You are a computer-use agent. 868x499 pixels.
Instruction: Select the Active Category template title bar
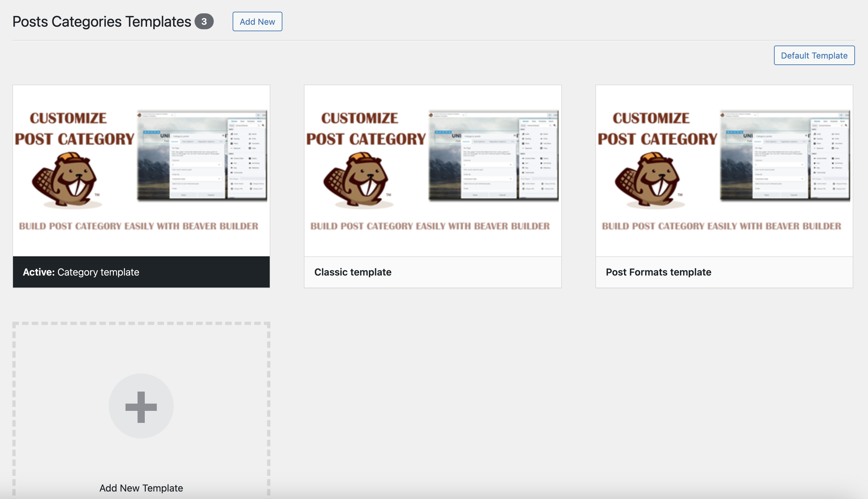(141, 272)
